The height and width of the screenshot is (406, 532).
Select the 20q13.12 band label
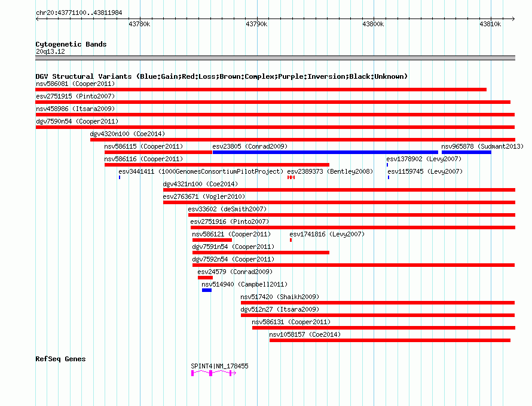[50, 51]
